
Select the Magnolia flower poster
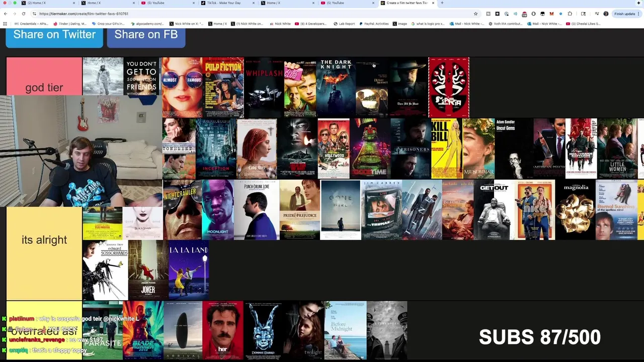point(576,210)
